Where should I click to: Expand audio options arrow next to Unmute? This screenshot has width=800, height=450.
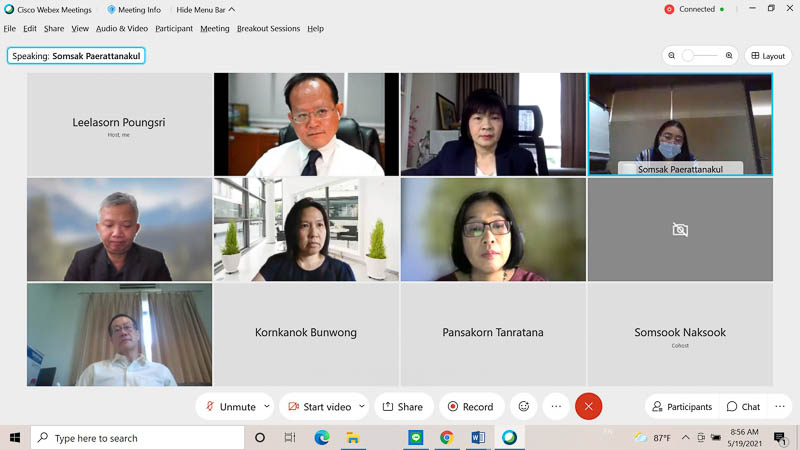pyautogui.click(x=266, y=407)
